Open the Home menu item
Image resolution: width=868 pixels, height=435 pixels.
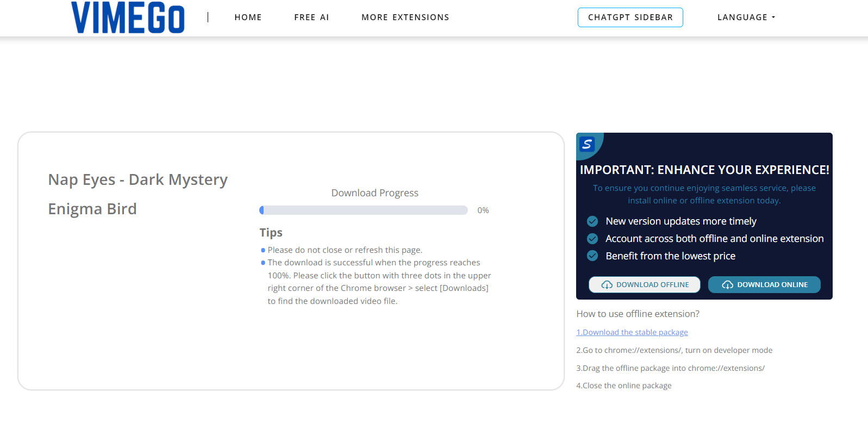(248, 17)
